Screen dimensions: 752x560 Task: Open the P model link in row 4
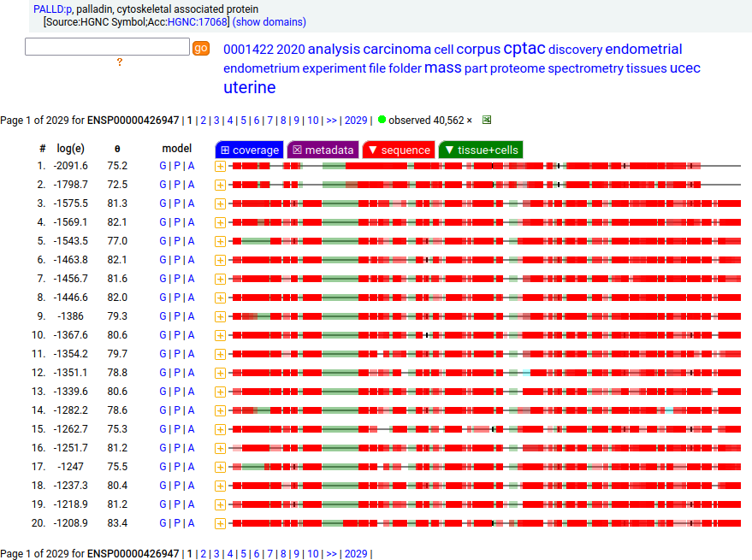coord(177,222)
